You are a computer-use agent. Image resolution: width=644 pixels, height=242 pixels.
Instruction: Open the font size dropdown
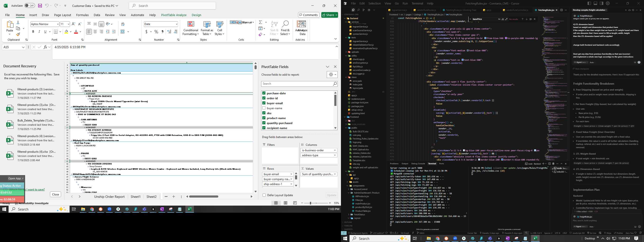coord(68,24)
